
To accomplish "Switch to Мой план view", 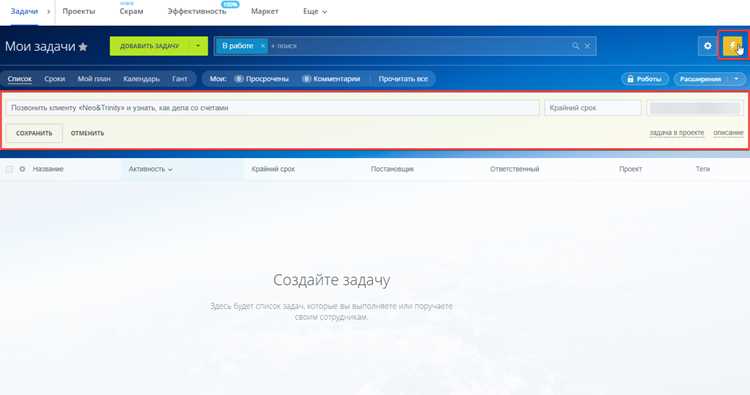I will (94, 79).
